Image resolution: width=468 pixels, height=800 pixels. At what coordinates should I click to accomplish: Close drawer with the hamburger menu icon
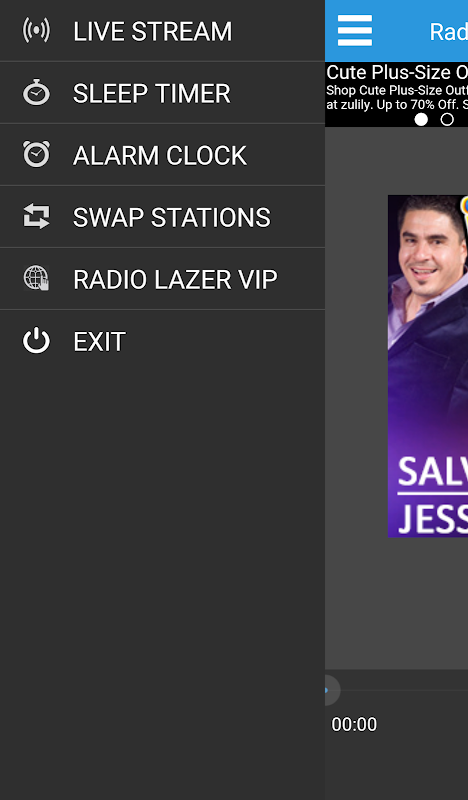coord(355,31)
